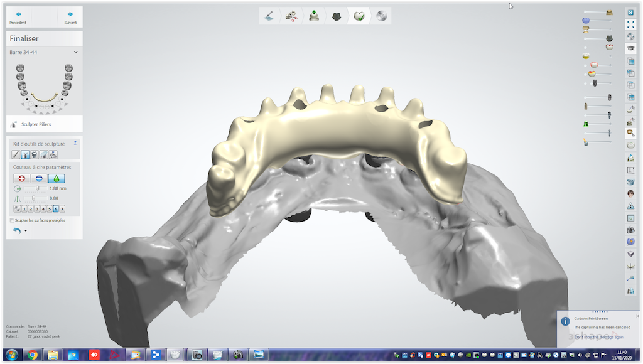This screenshot has width=643, height=364.
Task: Open Google Chrome from the taskbar
Action: pos(32,355)
